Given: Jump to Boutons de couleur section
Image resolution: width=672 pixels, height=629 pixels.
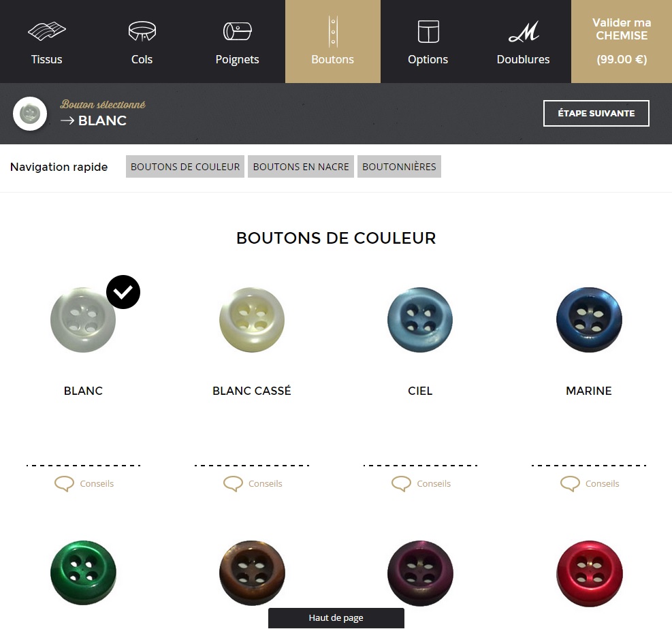Looking at the screenshot, I should (x=185, y=167).
